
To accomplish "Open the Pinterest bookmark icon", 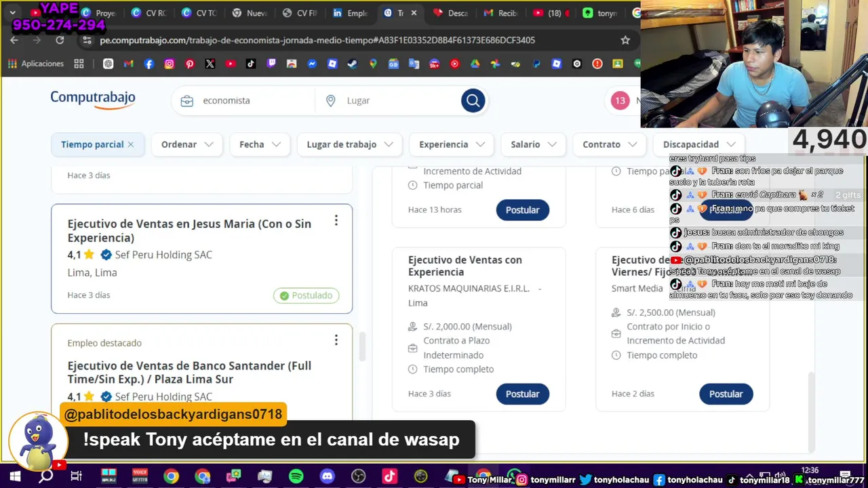I will (190, 64).
